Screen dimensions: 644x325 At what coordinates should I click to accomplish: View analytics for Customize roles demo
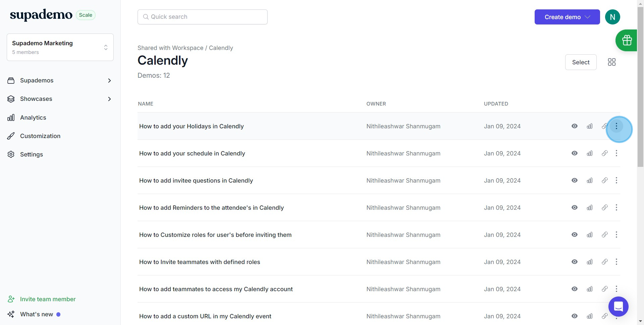pyautogui.click(x=590, y=235)
